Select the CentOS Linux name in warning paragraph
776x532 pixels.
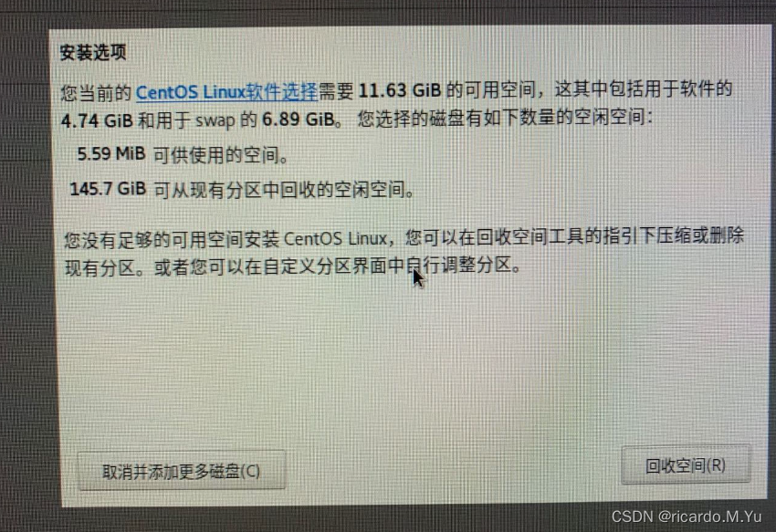click(x=335, y=238)
